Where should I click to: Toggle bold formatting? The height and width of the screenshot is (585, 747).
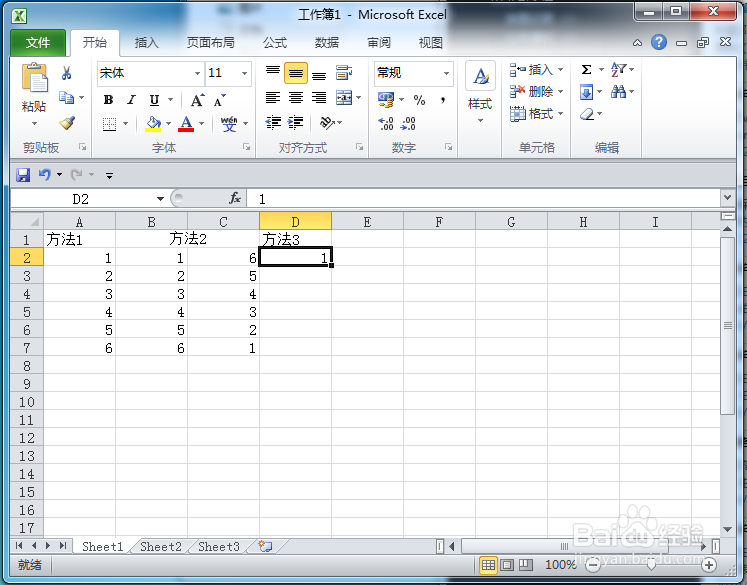108,100
